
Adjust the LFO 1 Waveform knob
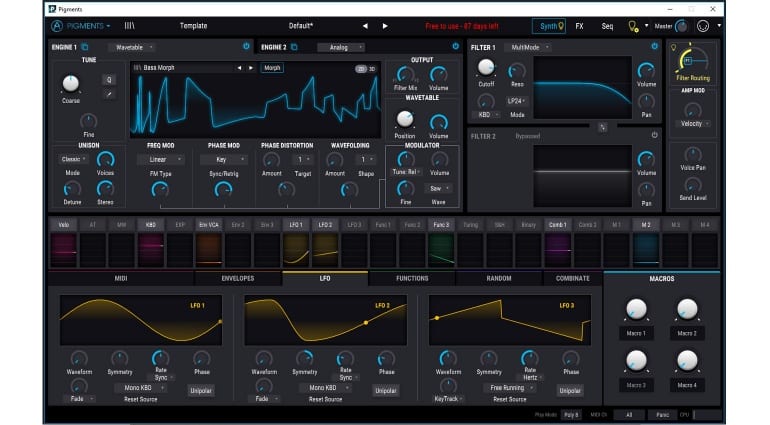(79, 359)
